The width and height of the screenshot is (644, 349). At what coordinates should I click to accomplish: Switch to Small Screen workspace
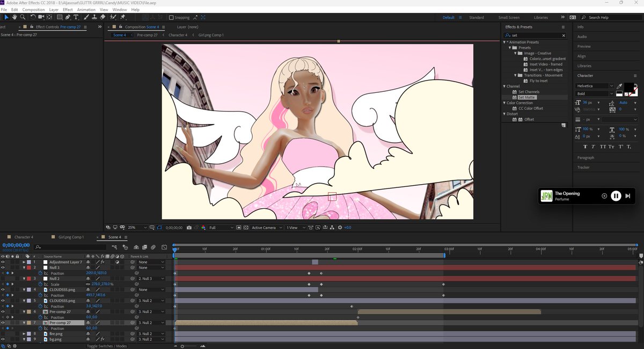[x=509, y=17]
